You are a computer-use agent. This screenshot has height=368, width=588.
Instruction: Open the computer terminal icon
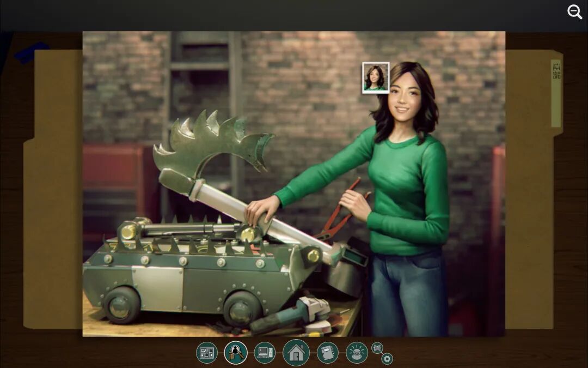coord(265,353)
